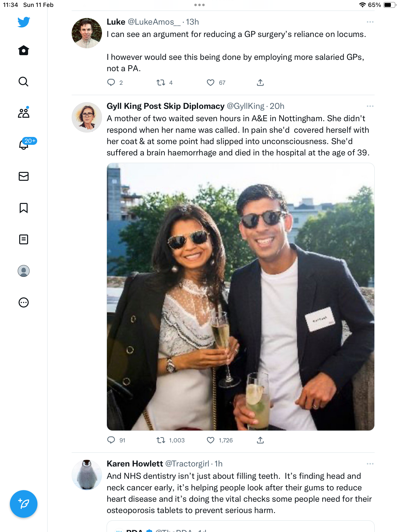Open more options on Luke's tweet
This screenshot has height=532, width=399.
point(370,22)
